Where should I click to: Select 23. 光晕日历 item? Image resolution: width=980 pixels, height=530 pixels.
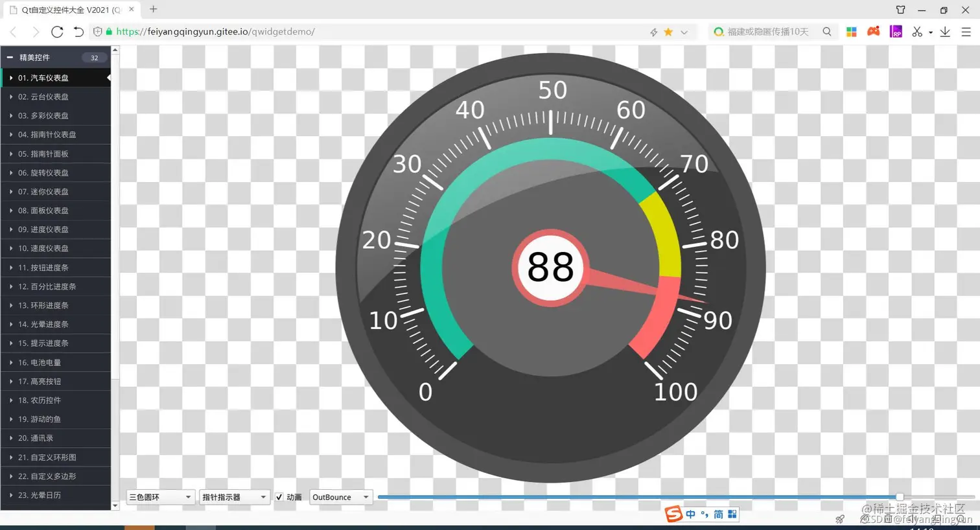(56, 495)
